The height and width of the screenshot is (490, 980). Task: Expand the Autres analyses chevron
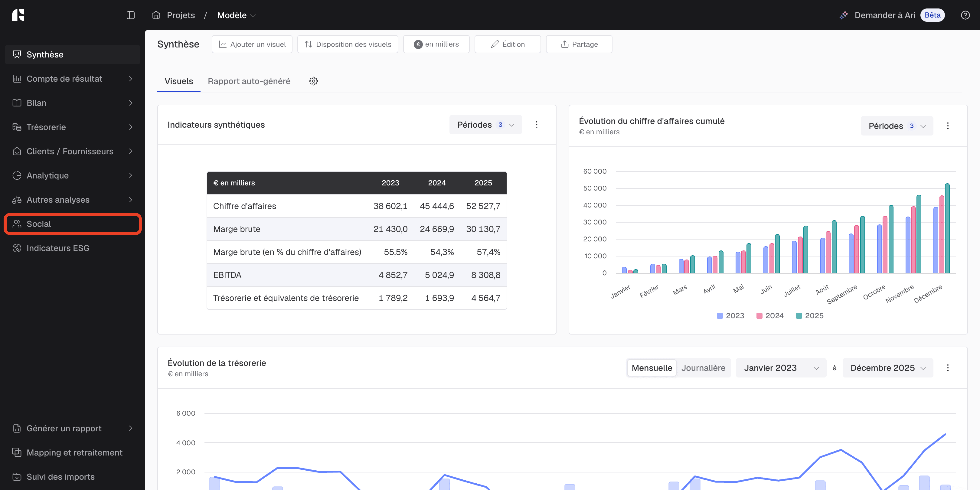point(130,200)
